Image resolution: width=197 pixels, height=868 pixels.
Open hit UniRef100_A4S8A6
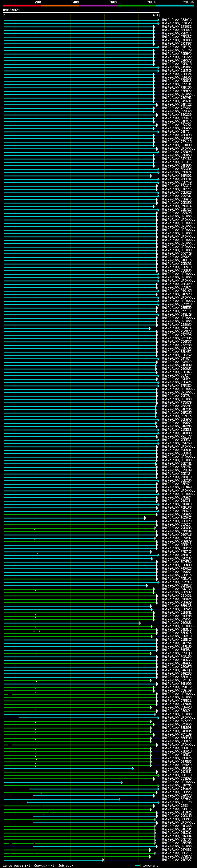[176, 67]
